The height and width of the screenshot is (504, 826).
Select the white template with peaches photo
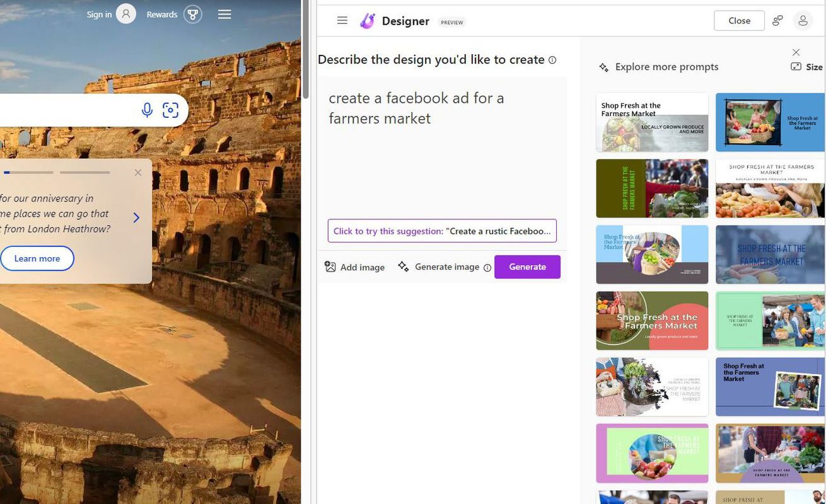coord(771,188)
